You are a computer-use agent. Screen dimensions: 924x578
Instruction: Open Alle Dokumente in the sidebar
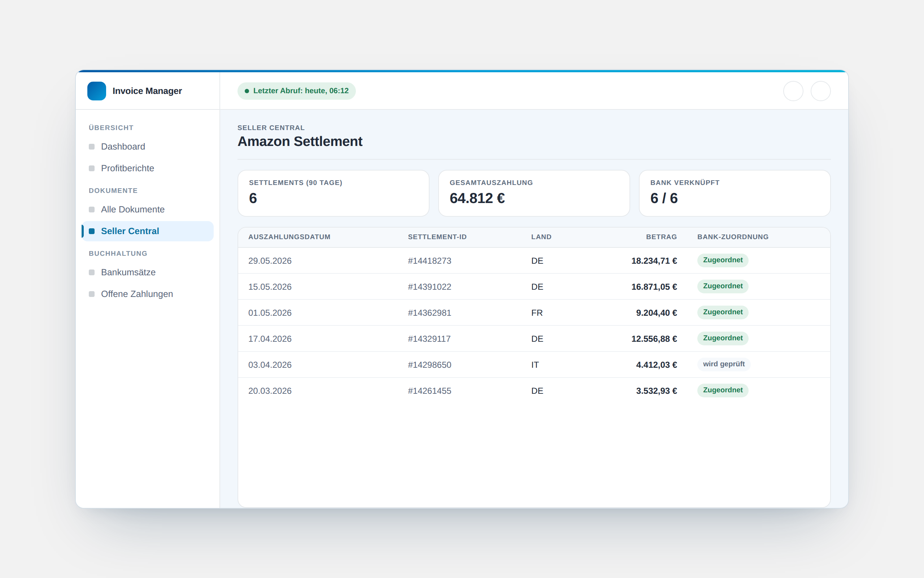coord(147,210)
